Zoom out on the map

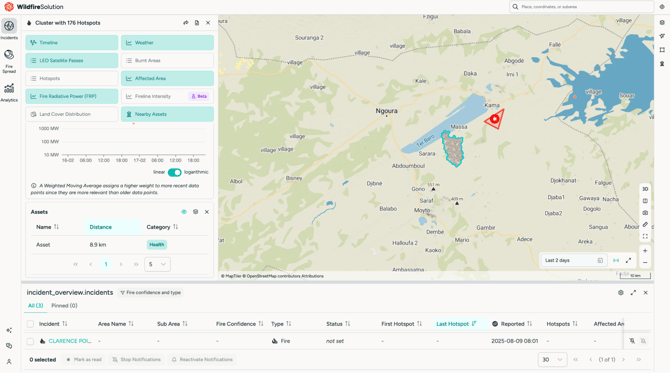coord(645,262)
